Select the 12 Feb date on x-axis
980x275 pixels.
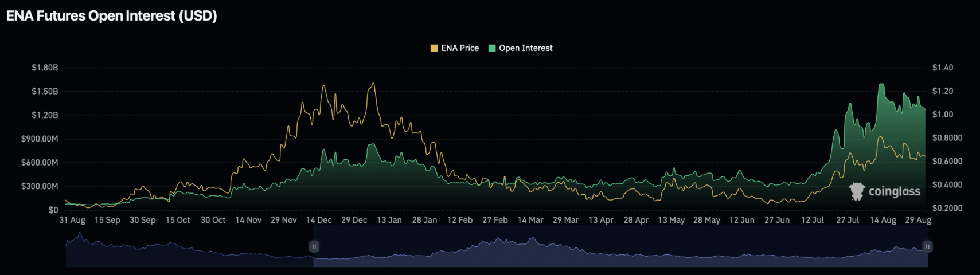pos(460,220)
